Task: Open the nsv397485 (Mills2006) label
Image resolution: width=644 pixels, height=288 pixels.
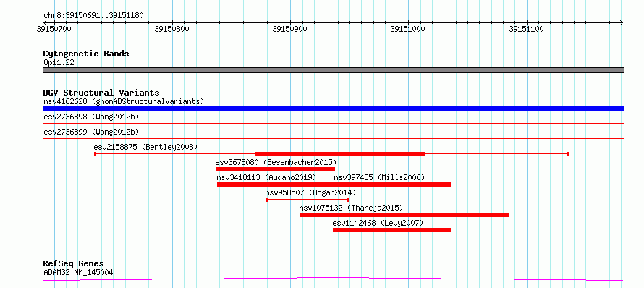Action: (x=379, y=177)
